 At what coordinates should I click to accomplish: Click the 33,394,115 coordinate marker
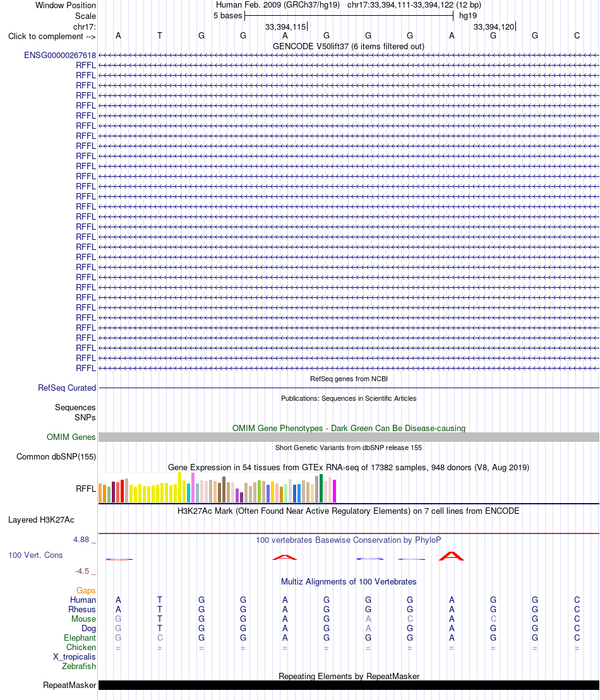point(286,27)
